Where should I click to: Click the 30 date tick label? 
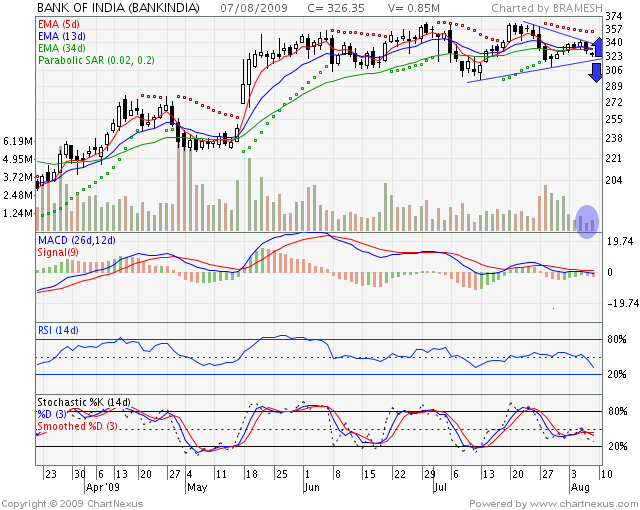pos(80,474)
